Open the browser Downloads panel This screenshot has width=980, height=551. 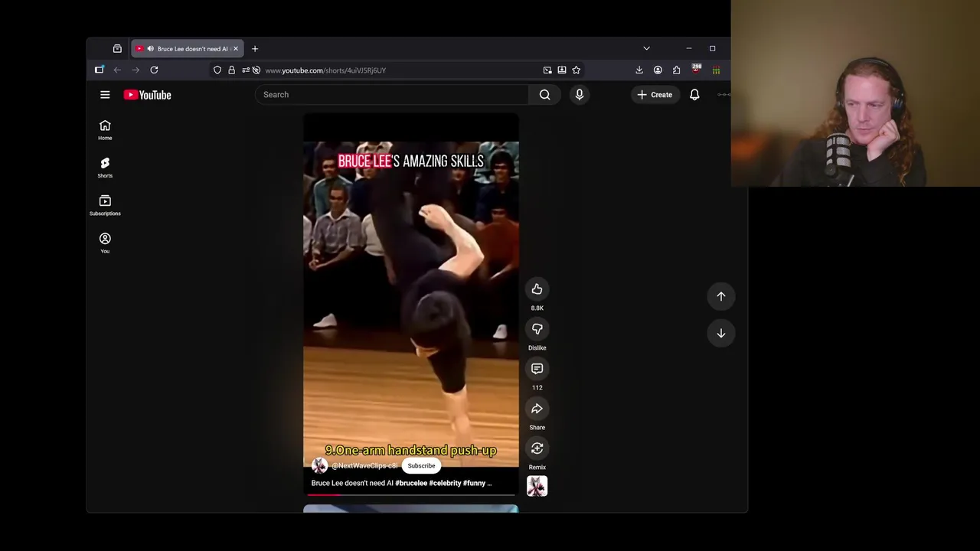point(639,70)
